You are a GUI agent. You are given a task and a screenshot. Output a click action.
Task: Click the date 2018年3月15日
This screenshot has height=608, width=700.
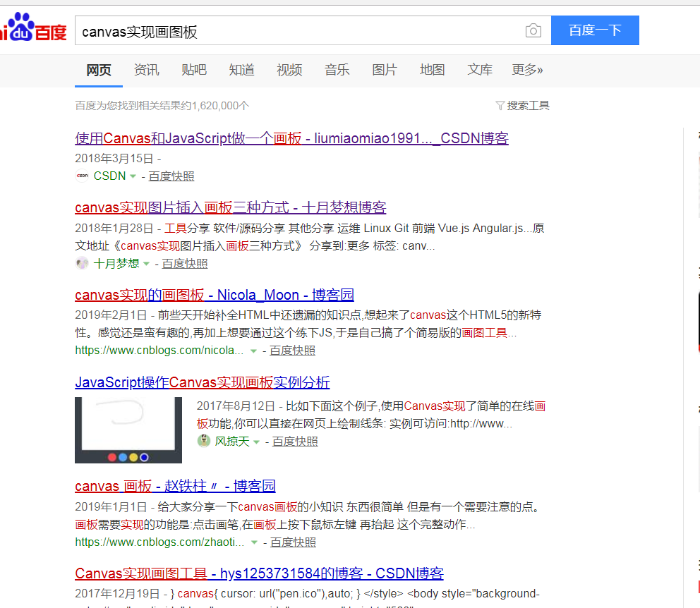(x=114, y=159)
